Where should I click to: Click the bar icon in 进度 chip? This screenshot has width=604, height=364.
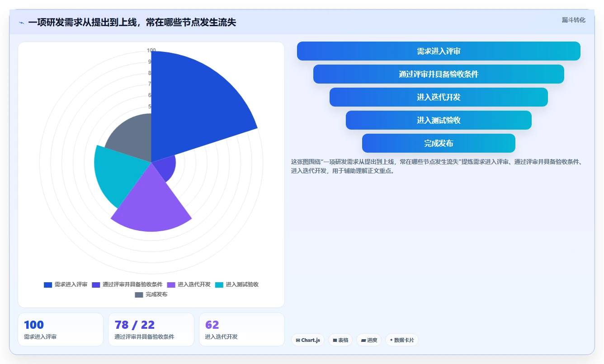363,340
